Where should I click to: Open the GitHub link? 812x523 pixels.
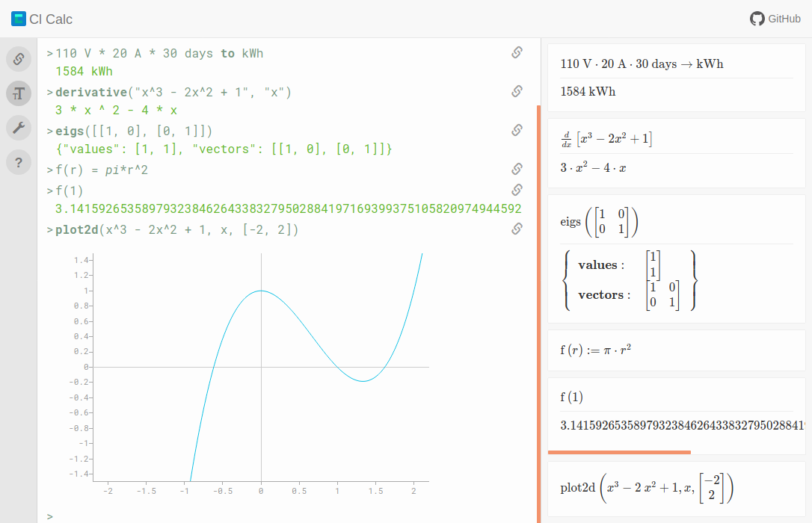click(775, 19)
